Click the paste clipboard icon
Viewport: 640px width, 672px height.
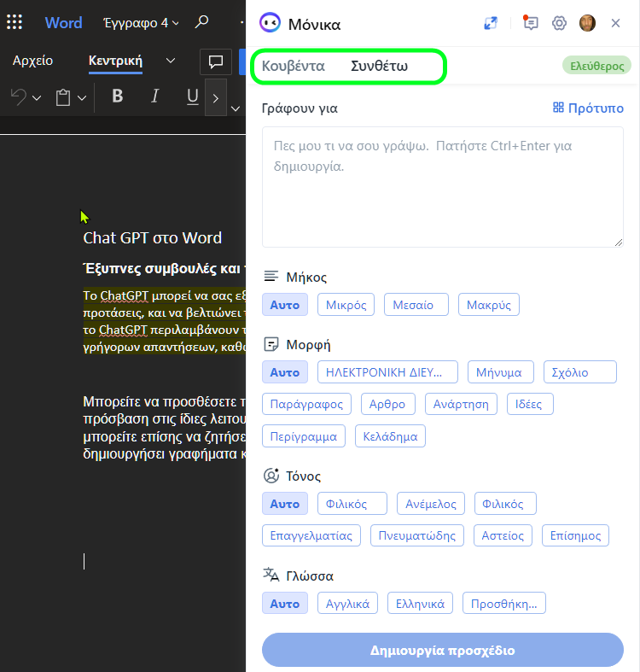[x=63, y=97]
